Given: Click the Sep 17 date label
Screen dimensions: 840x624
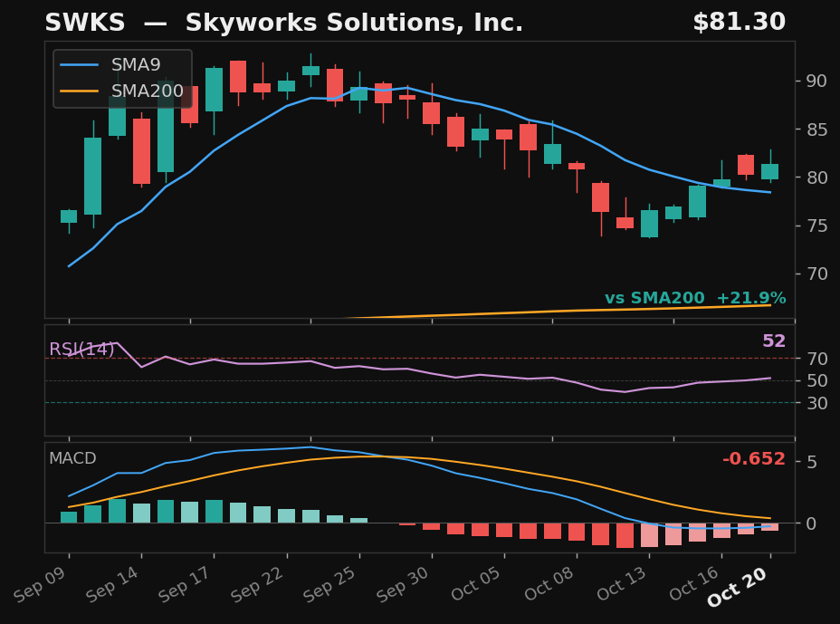Looking at the screenshot, I should pos(185,585).
